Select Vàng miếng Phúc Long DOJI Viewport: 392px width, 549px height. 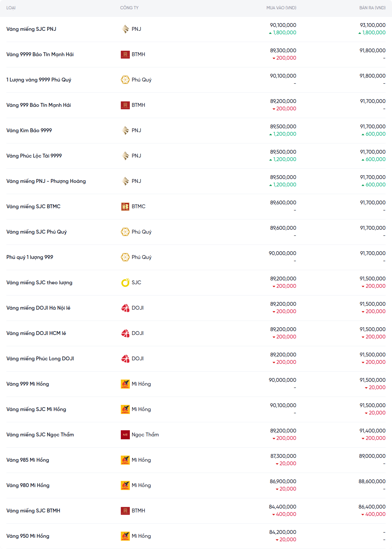pyautogui.click(x=40, y=359)
